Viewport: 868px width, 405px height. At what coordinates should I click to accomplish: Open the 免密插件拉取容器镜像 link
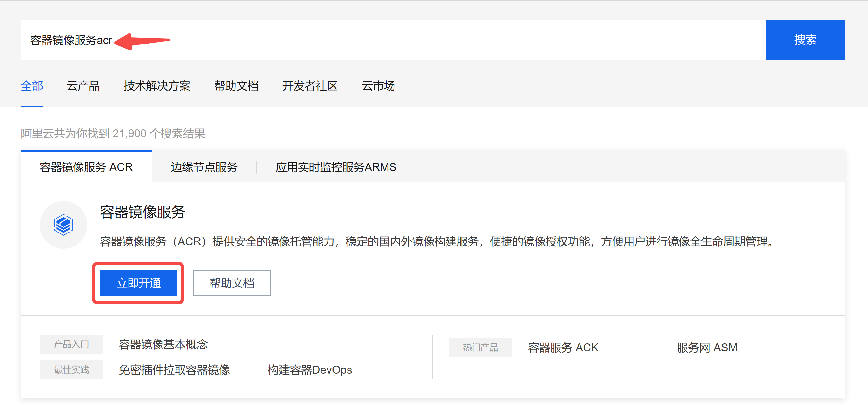tap(175, 370)
